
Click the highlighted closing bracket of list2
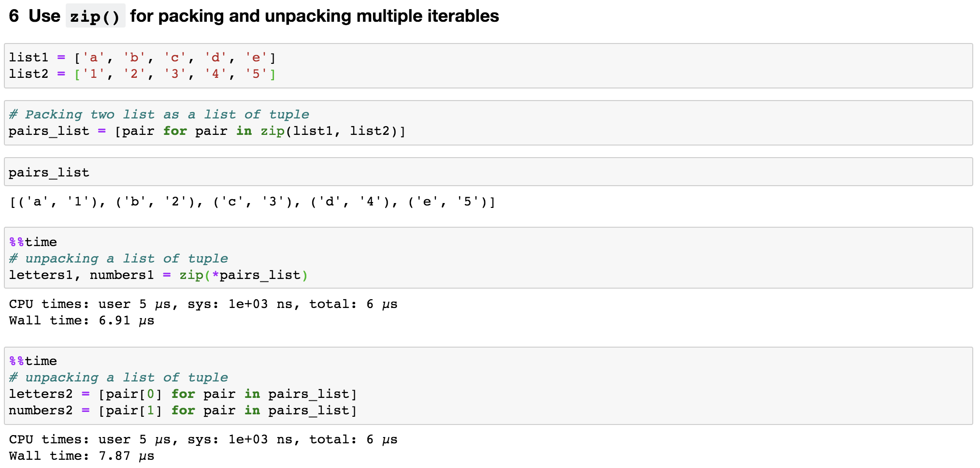coord(273,74)
